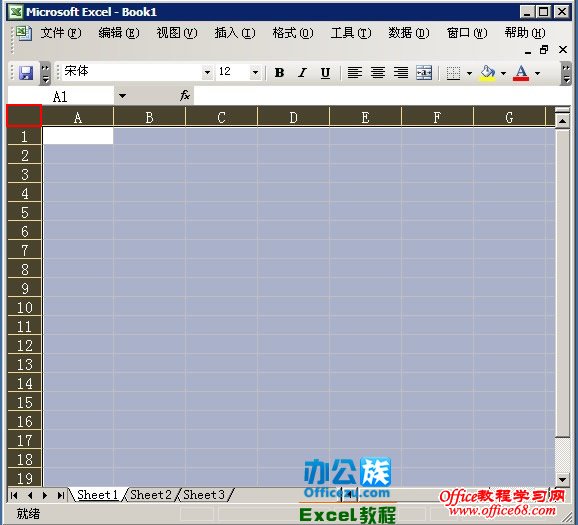Click the Merge and Center icon
Viewport: 578px width, 525px height.
(424, 73)
